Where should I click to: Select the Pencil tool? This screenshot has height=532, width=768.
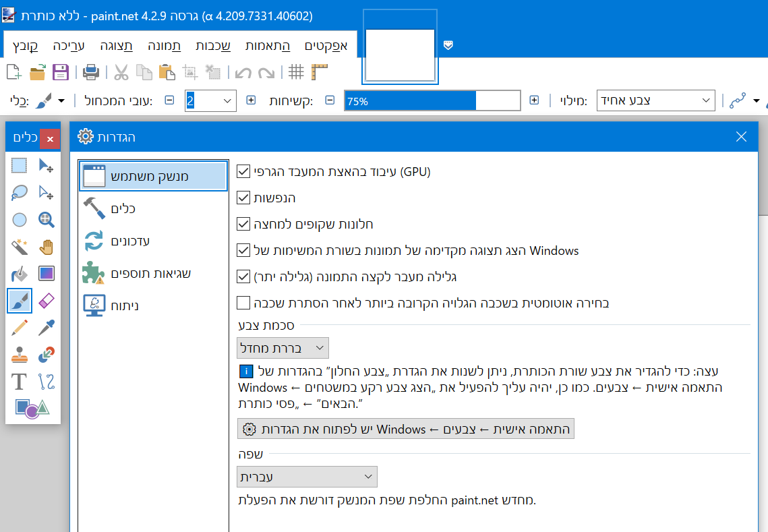tap(19, 327)
